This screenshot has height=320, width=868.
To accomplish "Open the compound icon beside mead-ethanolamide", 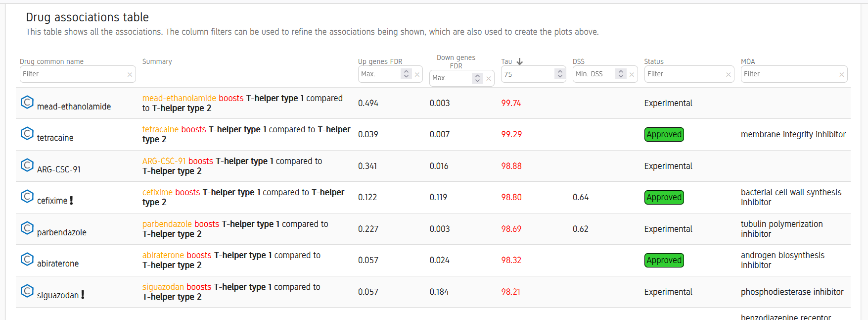I will 27,103.
